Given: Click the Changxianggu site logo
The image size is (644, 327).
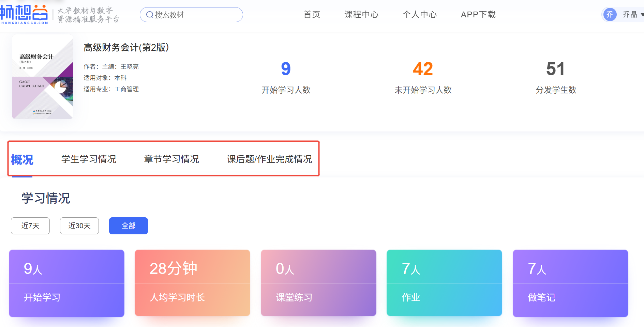Looking at the screenshot, I should click(24, 14).
